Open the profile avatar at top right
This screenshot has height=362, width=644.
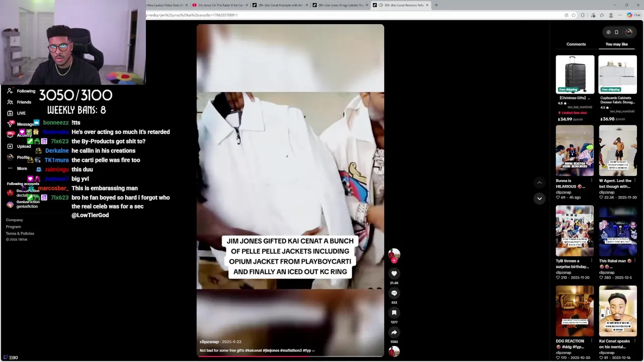pos(628,32)
